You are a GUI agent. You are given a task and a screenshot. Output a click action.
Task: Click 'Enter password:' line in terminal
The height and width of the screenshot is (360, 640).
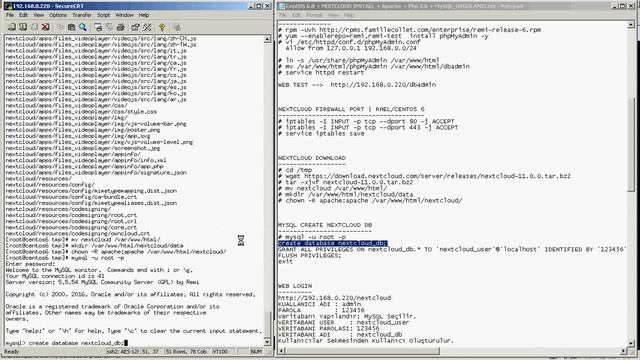click(30, 264)
